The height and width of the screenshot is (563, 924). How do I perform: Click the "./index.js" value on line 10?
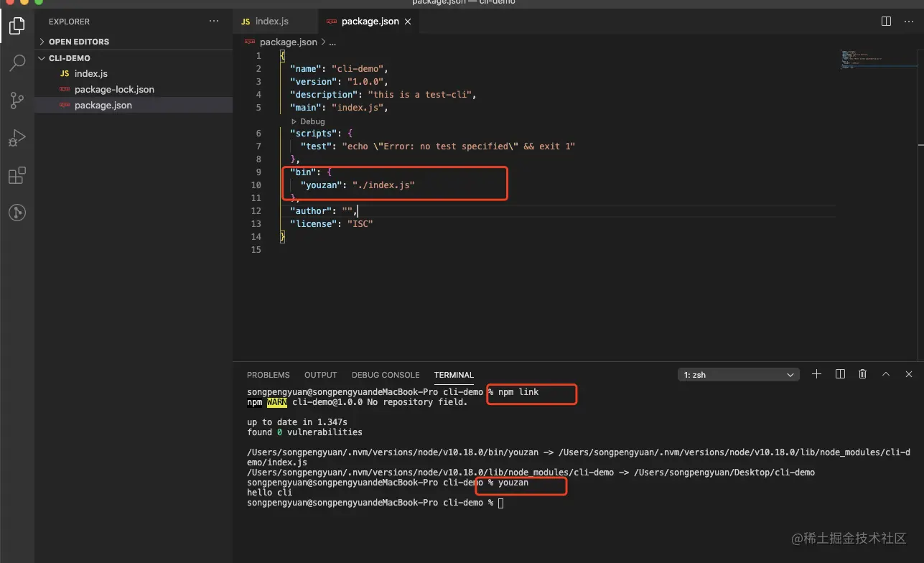[383, 185]
